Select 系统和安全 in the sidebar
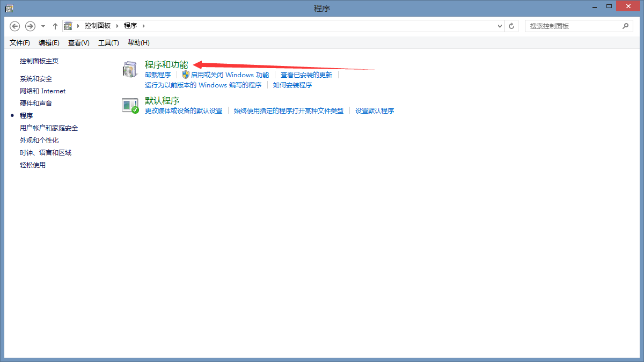 pyautogui.click(x=36, y=79)
